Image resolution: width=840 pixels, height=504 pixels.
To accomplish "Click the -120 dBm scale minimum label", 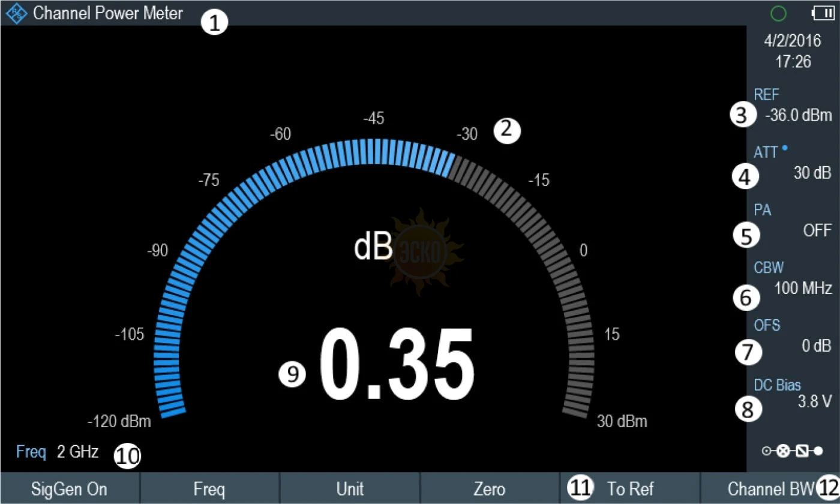I will coord(119,422).
